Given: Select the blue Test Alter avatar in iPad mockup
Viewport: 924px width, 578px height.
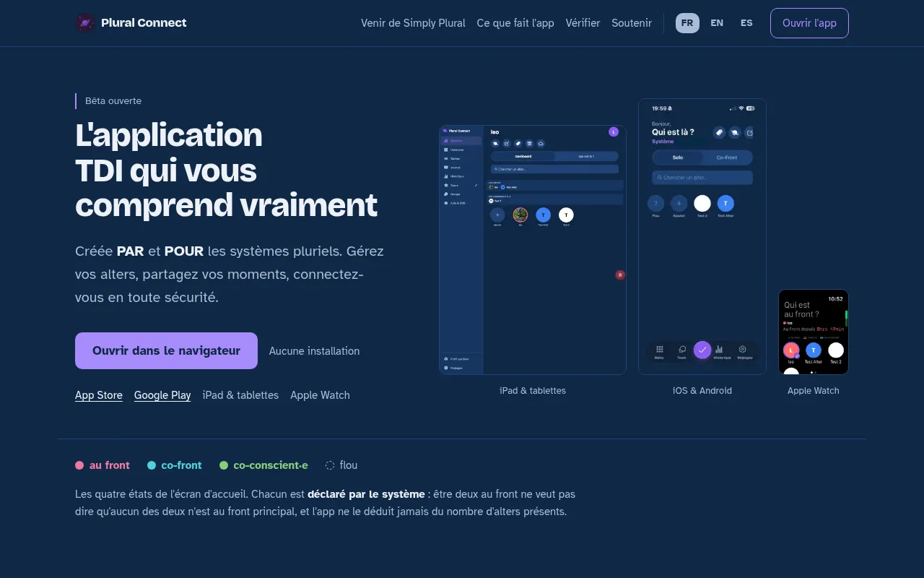Looking at the screenshot, I should pos(544,215).
